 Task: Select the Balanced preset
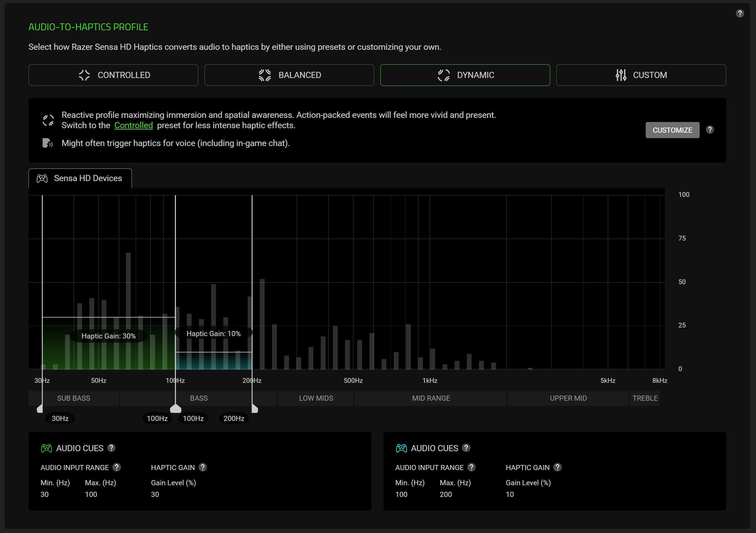coord(289,75)
